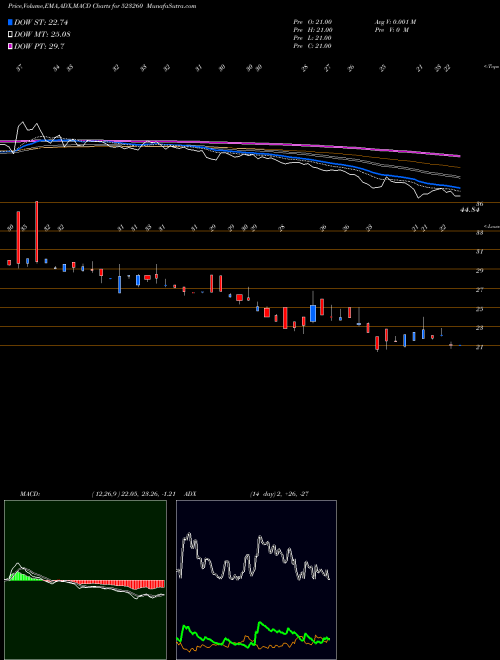This screenshot has height=660, width=500.
Task: Click the last candle at price 21
Action: point(460,346)
